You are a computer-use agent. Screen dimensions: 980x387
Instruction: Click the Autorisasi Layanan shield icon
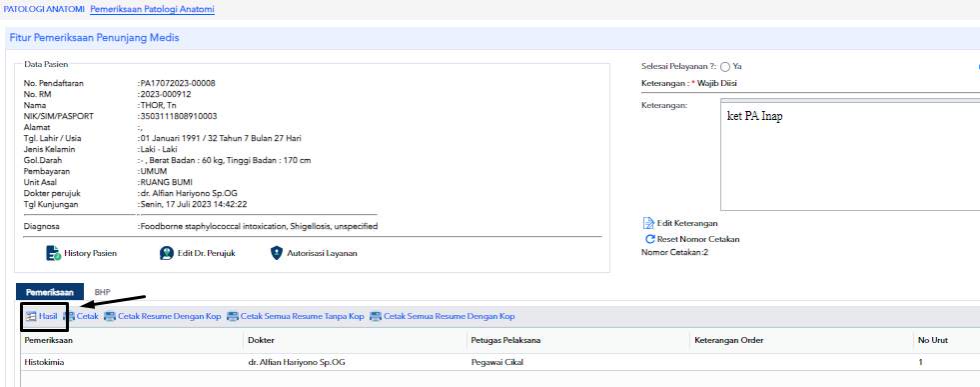277,253
